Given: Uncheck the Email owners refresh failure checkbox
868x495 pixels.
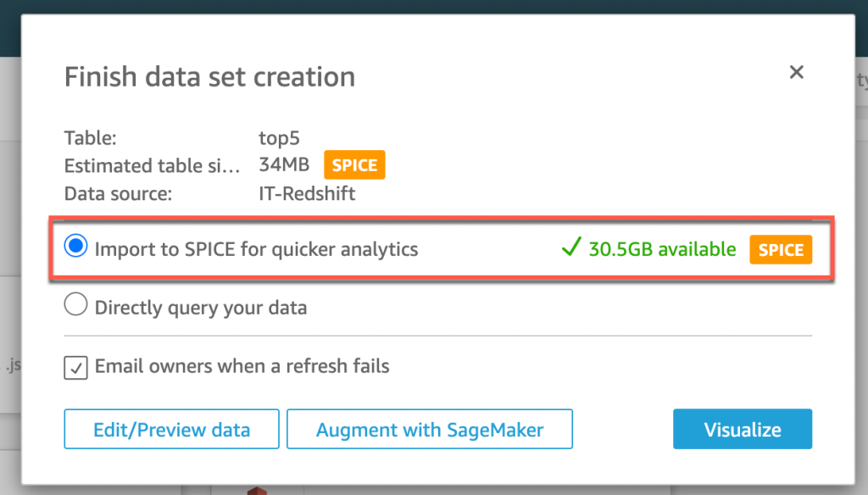Looking at the screenshot, I should click(x=76, y=367).
